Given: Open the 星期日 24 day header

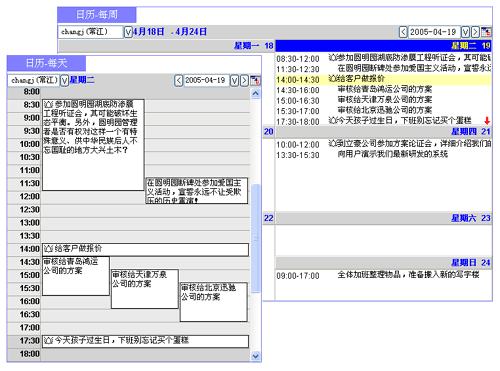Looking at the screenshot, I should (383, 263).
